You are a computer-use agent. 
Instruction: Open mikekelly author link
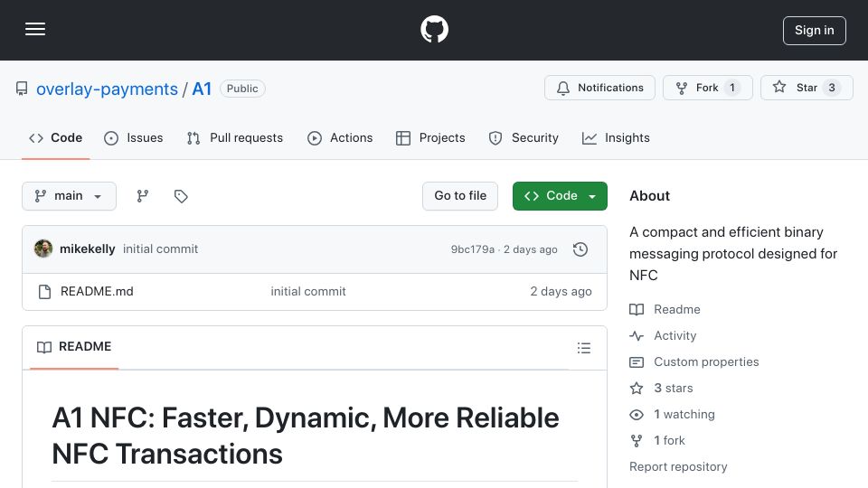point(88,249)
